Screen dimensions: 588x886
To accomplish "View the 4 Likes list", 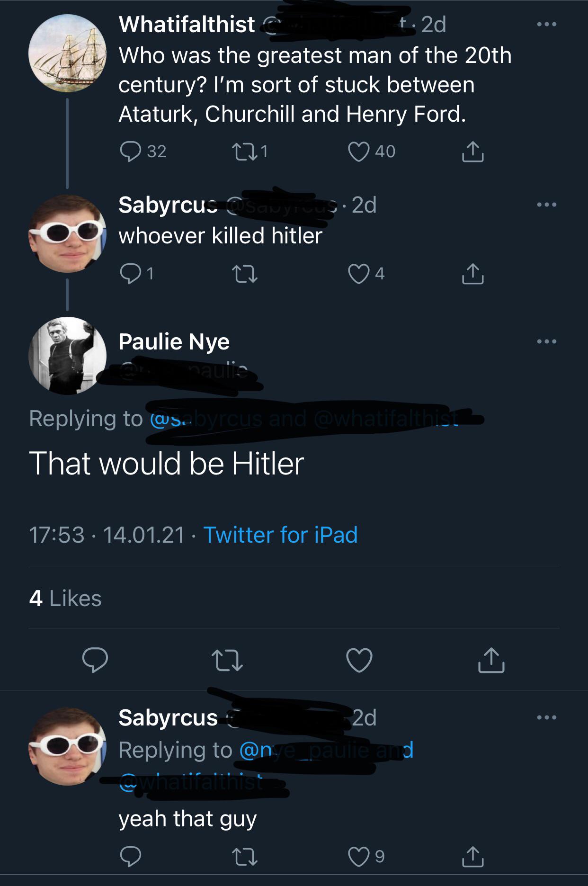I will [x=66, y=599].
